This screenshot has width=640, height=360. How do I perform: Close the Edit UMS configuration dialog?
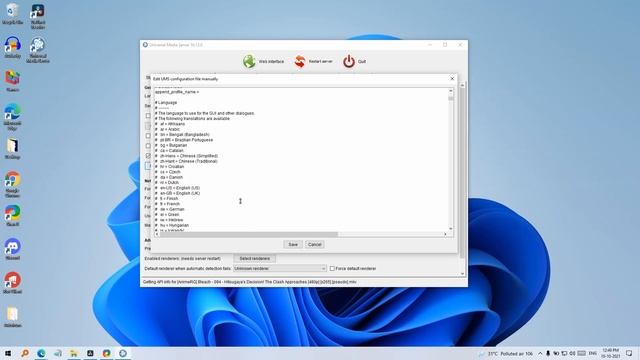coord(452,78)
